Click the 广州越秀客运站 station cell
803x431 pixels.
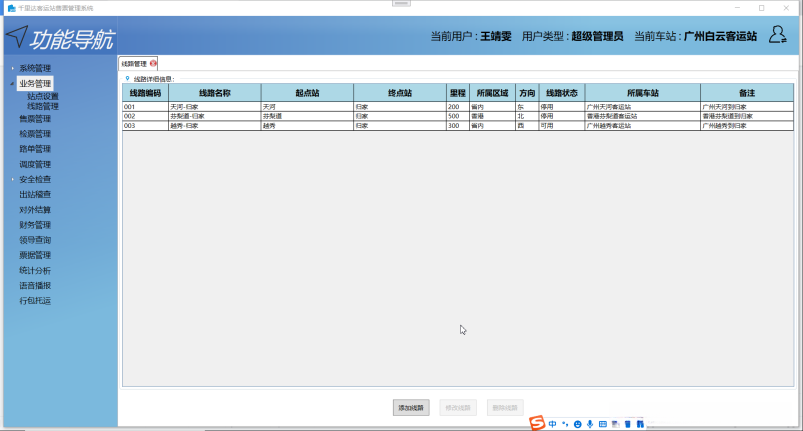[643, 125]
